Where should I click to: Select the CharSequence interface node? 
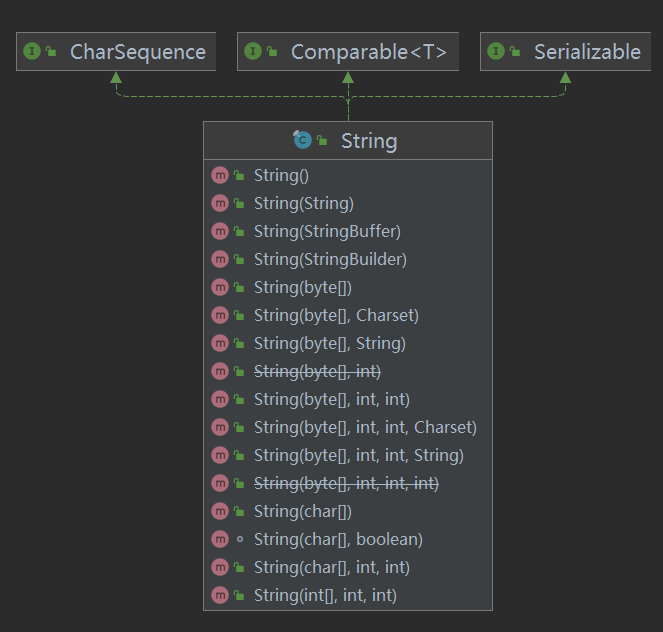137,52
